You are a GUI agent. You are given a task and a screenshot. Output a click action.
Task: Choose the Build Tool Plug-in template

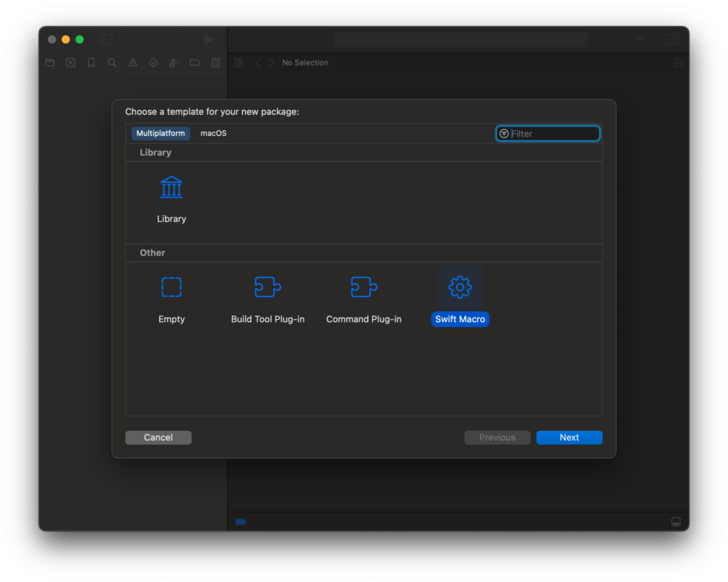[267, 297]
